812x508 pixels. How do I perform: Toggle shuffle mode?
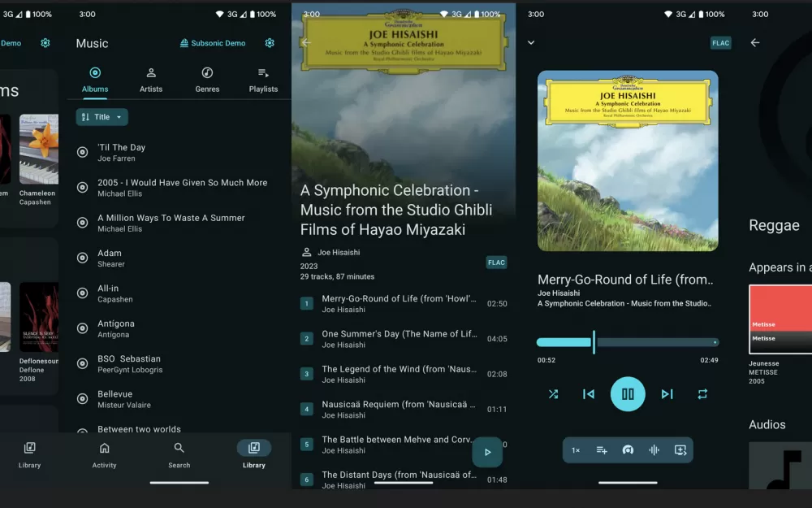553,394
